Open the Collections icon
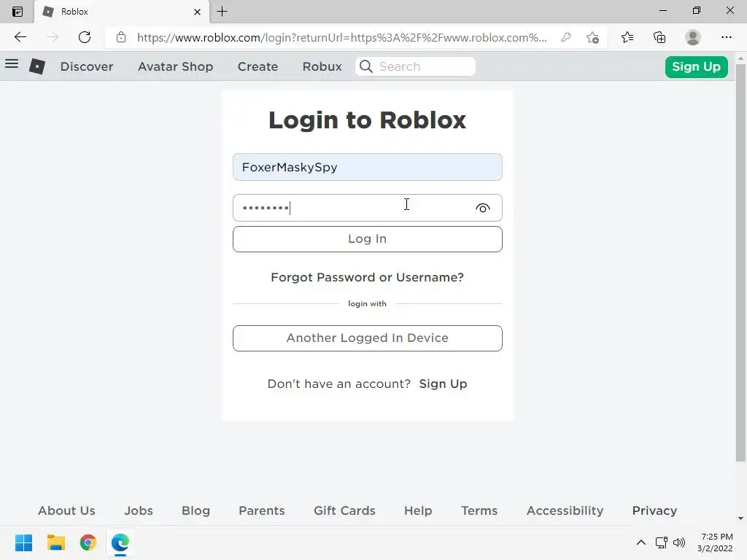 click(x=659, y=37)
